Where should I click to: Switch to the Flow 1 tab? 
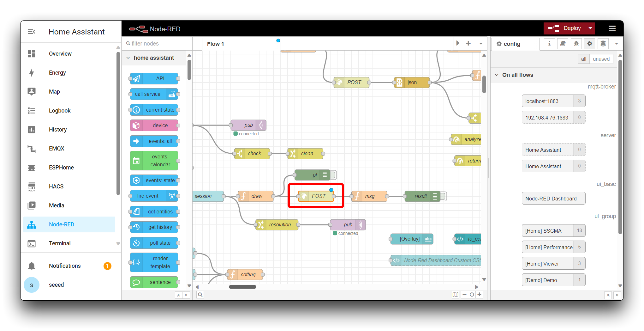click(x=241, y=44)
